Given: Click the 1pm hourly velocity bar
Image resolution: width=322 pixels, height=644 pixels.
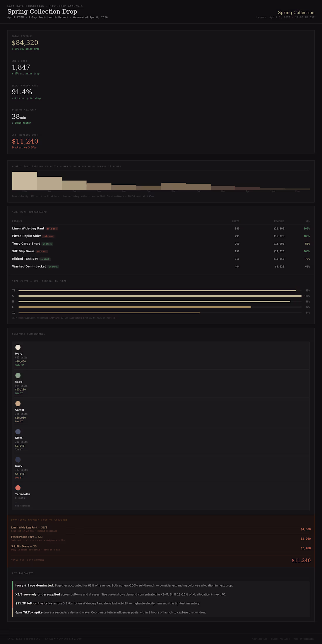Looking at the screenshot, I should 49,183.
